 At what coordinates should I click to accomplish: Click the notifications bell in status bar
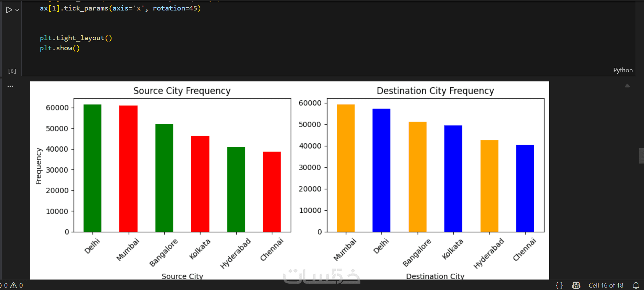(x=636, y=285)
